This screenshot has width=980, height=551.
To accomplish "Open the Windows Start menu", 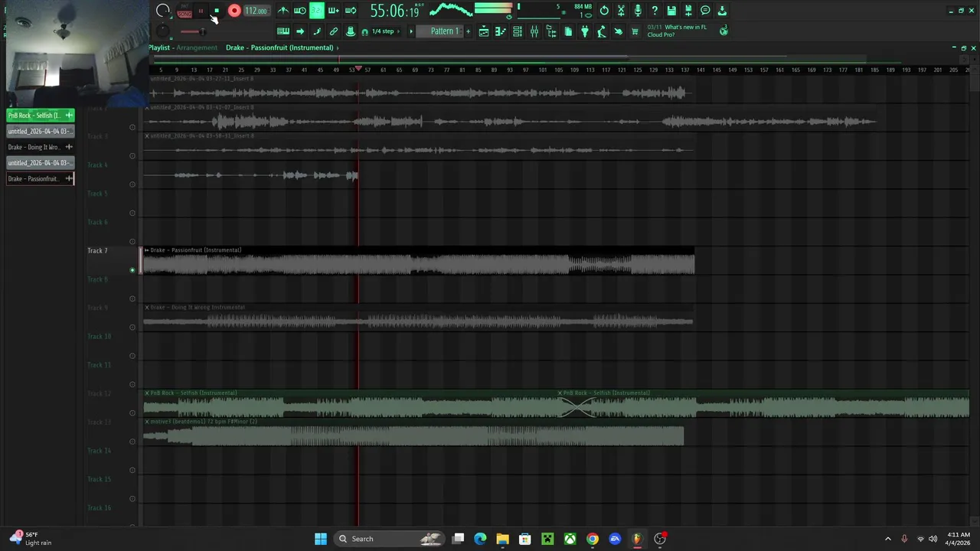I will (321, 539).
